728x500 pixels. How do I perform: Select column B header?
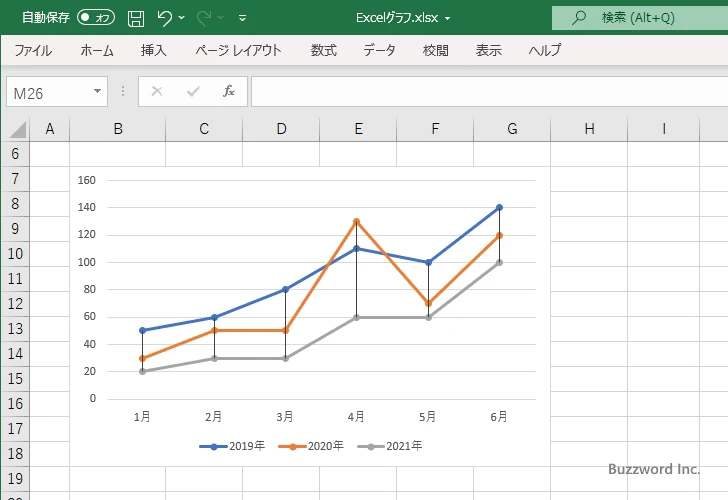118,129
